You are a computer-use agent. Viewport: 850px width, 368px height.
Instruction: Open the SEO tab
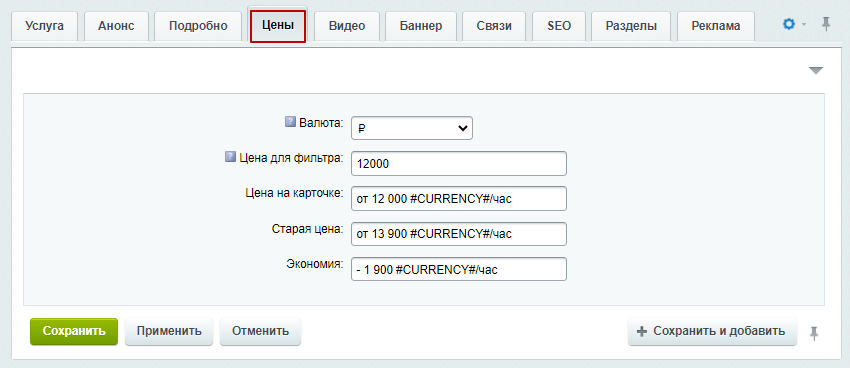[559, 26]
